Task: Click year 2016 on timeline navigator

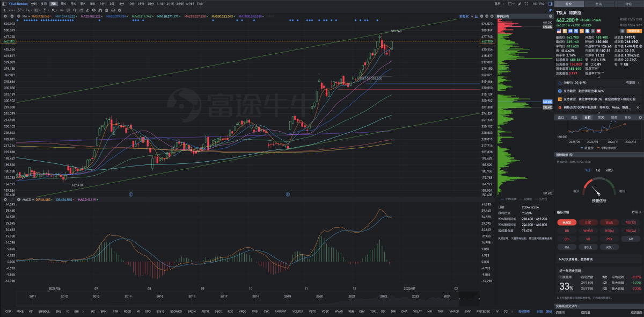Action: click(192, 296)
